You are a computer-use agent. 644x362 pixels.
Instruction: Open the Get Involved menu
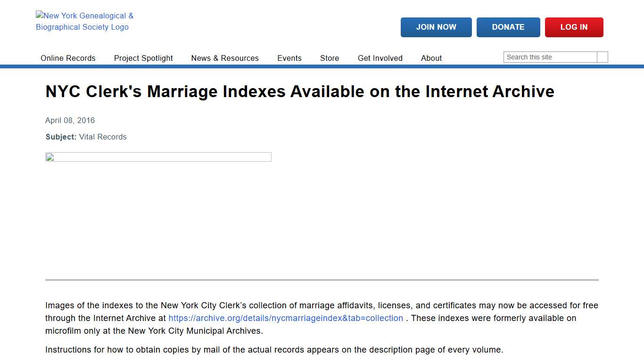click(x=380, y=58)
